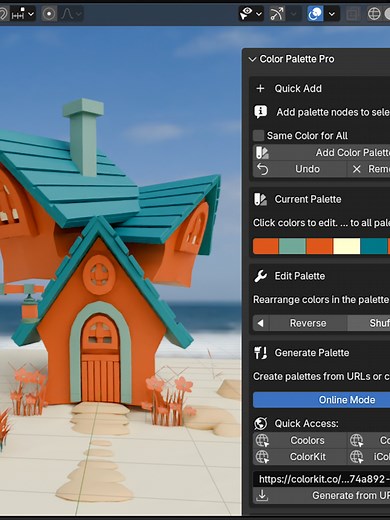Click the Remove button with X icon
Image resolution: width=390 pixels, height=520 pixels.
coord(369,169)
